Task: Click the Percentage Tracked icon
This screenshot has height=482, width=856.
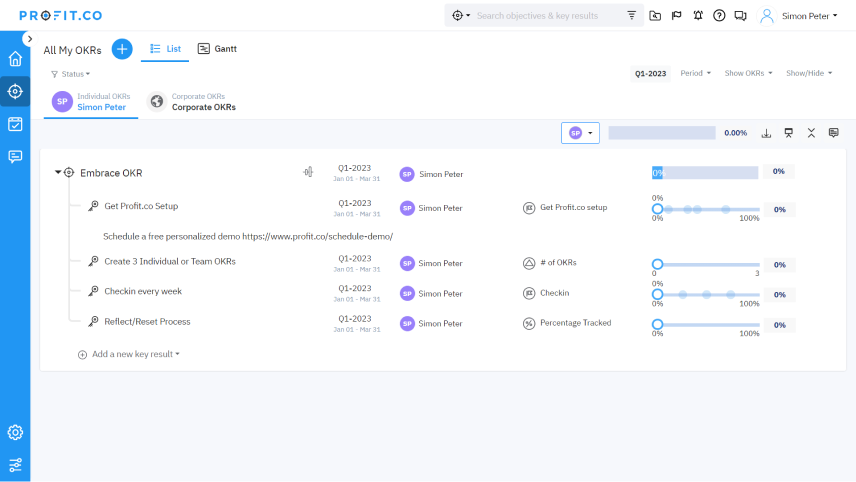Action: point(528,324)
